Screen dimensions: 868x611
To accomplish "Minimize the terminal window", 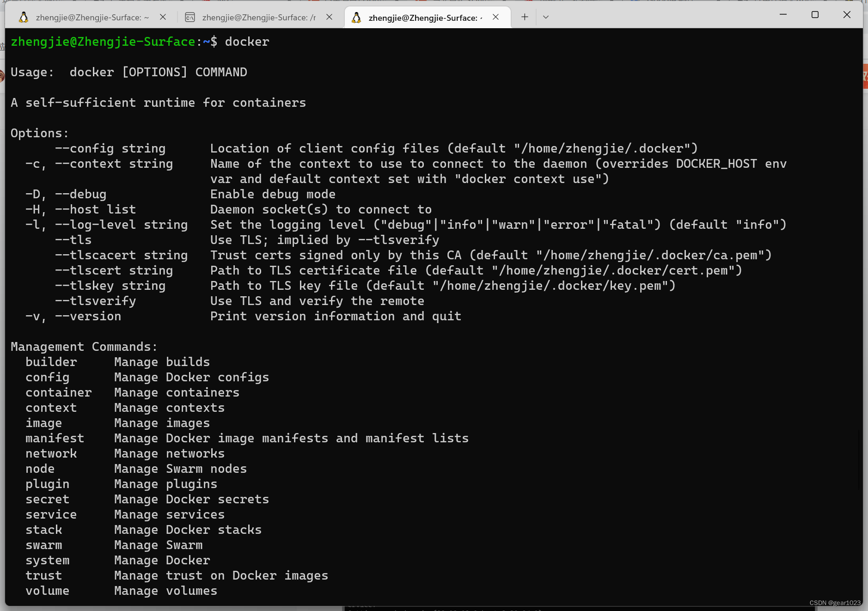I will click(x=783, y=14).
